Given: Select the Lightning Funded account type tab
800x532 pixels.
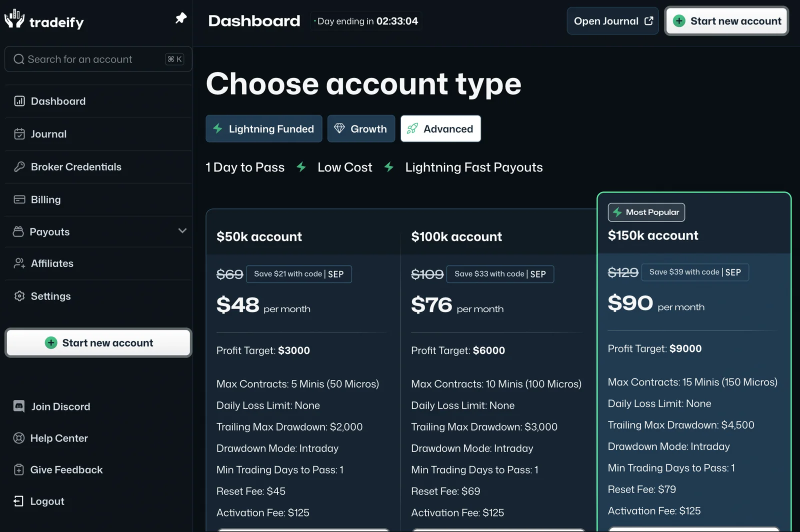Looking at the screenshot, I should pyautogui.click(x=264, y=128).
